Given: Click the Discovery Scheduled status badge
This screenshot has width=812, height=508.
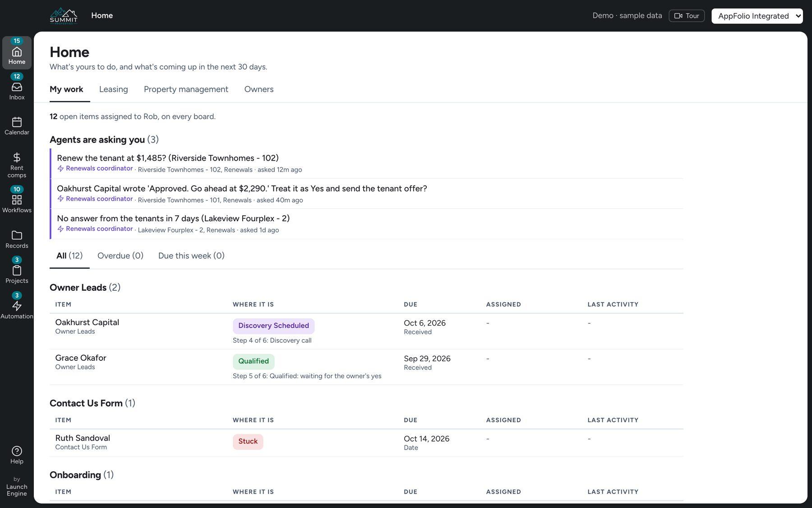Looking at the screenshot, I should pyautogui.click(x=273, y=326).
